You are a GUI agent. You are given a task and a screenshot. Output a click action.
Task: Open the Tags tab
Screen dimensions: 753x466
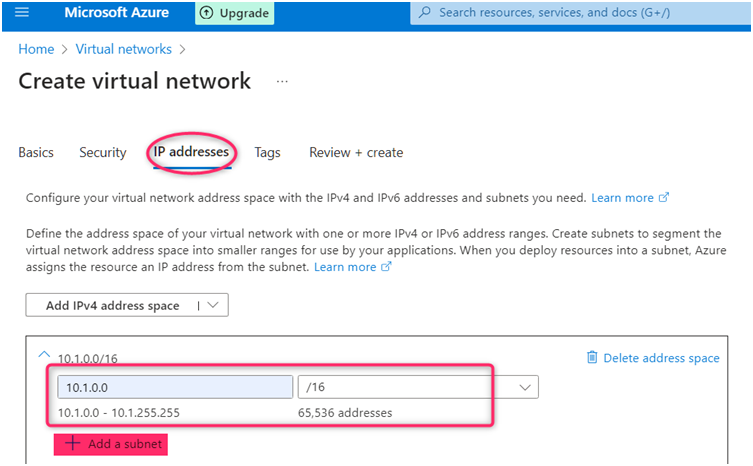point(267,153)
